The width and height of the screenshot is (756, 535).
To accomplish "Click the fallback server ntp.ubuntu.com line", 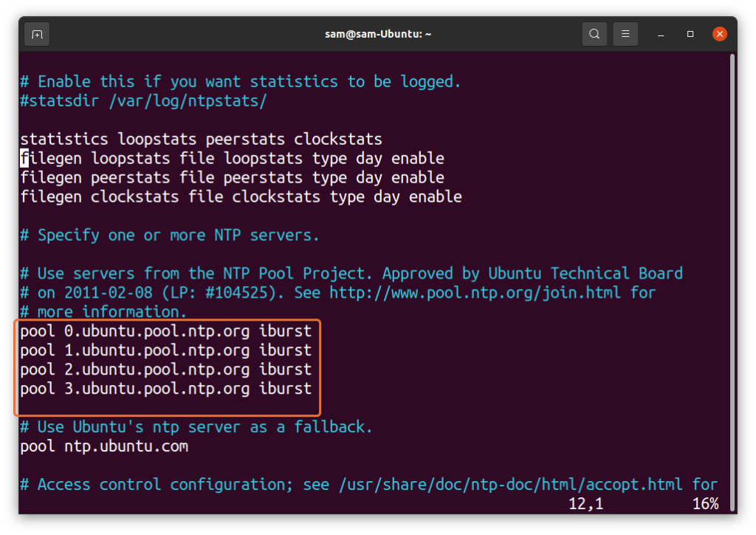I will point(103,446).
